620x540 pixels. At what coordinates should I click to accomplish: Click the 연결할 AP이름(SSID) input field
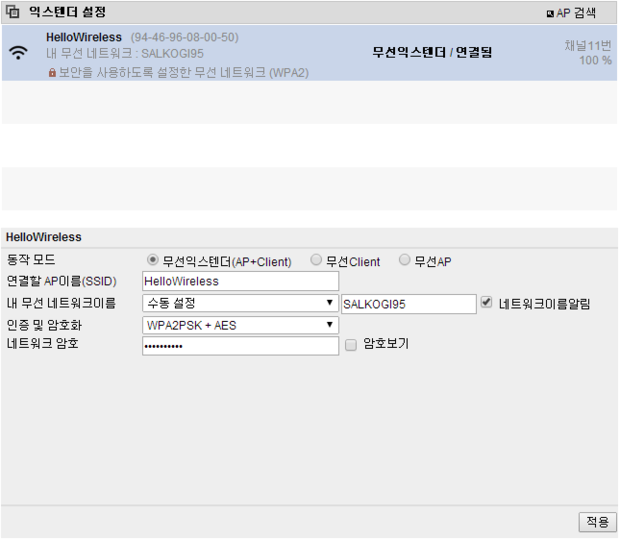pyautogui.click(x=240, y=281)
